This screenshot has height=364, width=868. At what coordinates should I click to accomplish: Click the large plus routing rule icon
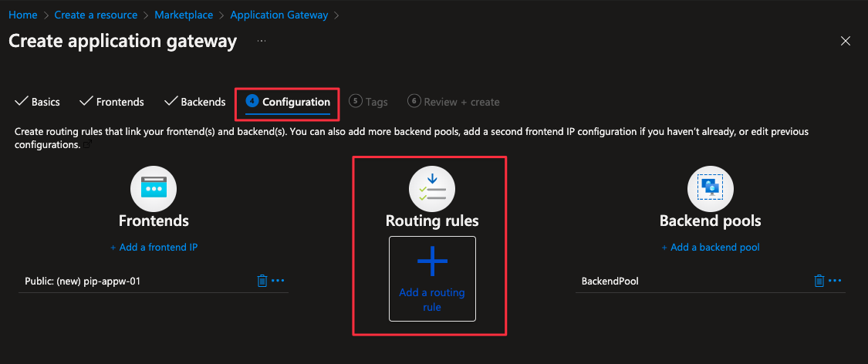432,262
